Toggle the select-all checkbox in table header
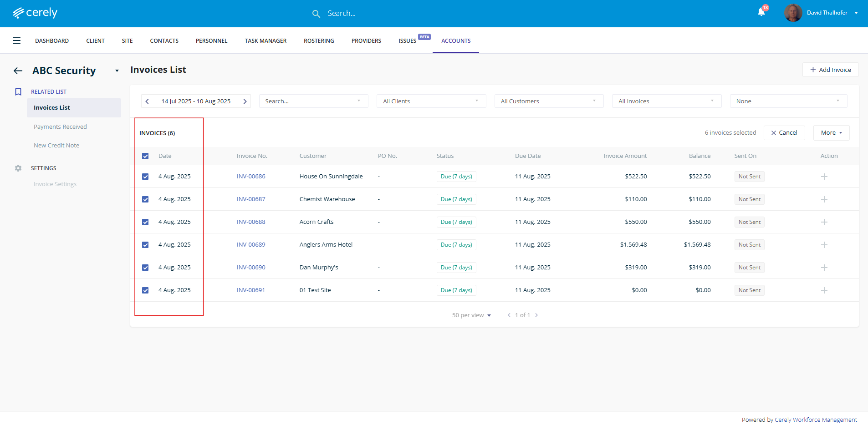Viewport: 868px width, 425px height. 145,156
